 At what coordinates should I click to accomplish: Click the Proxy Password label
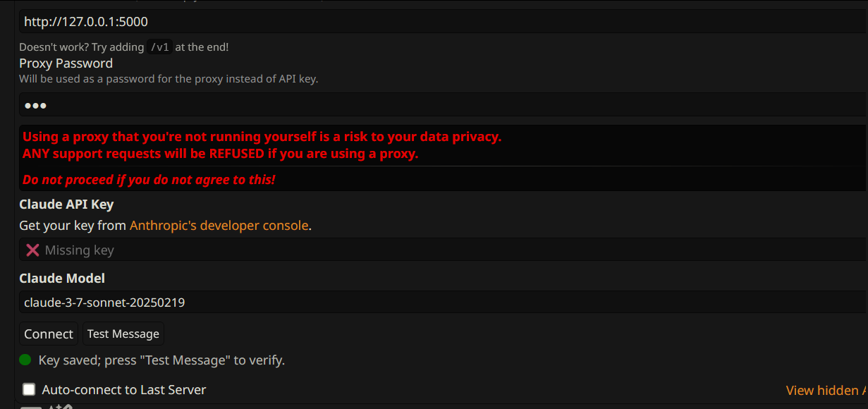pyautogui.click(x=66, y=63)
